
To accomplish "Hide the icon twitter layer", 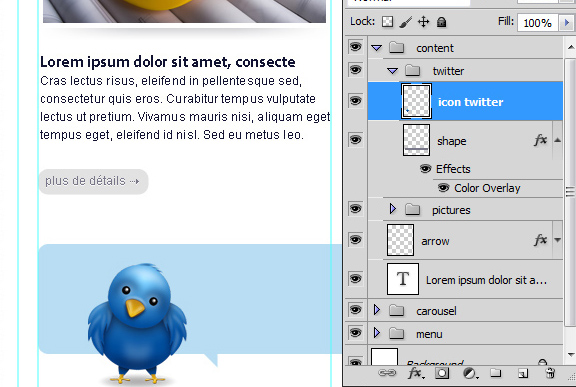I will pos(355,100).
